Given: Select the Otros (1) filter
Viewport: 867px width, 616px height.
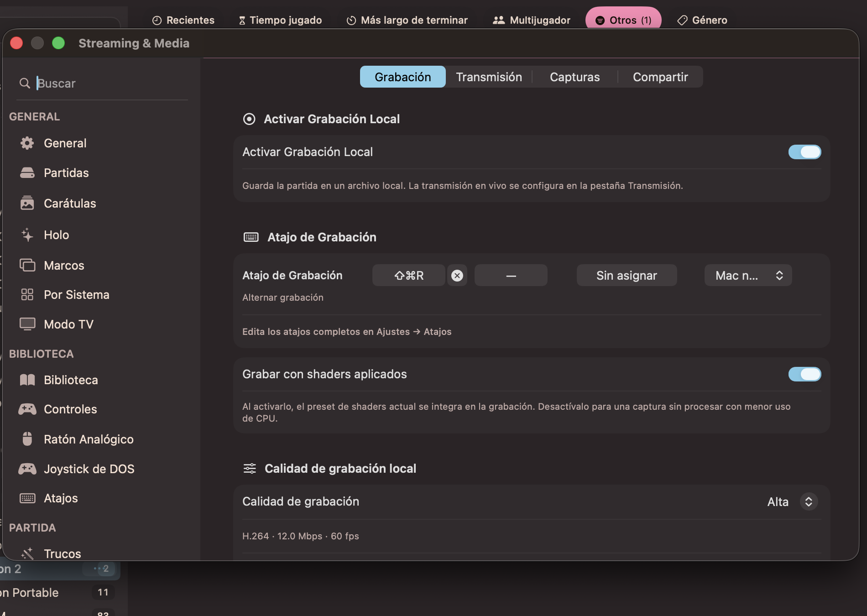Looking at the screenshot, I should coord(623,20).
